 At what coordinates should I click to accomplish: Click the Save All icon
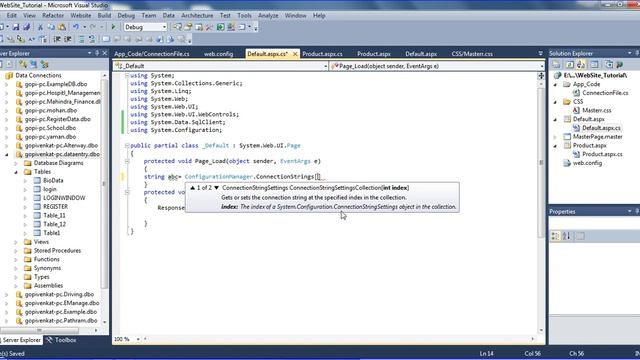(x=27, y=27)
